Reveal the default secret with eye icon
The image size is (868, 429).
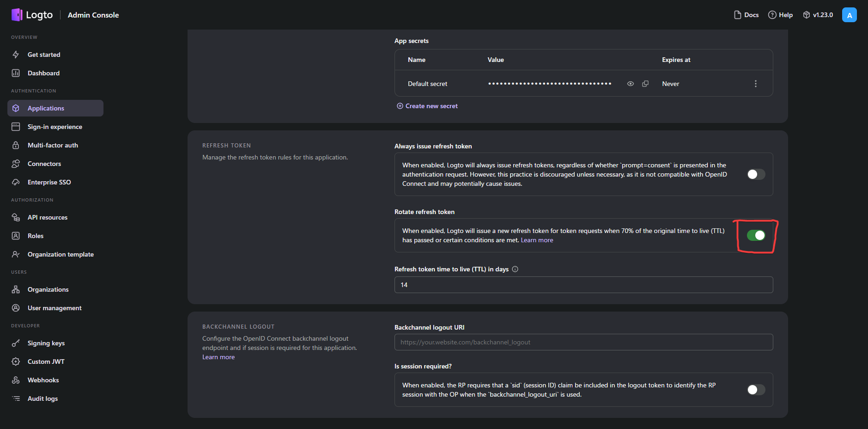(630, 84)
